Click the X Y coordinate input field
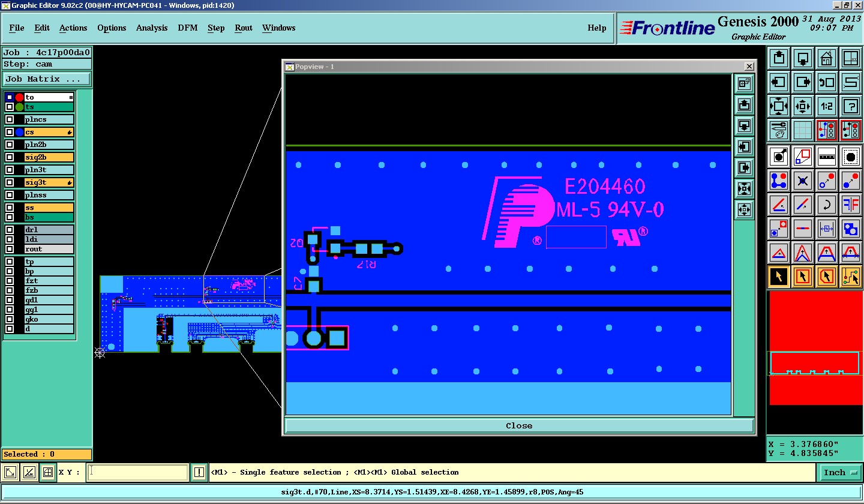864x504 pixels. tap(137, 473)
